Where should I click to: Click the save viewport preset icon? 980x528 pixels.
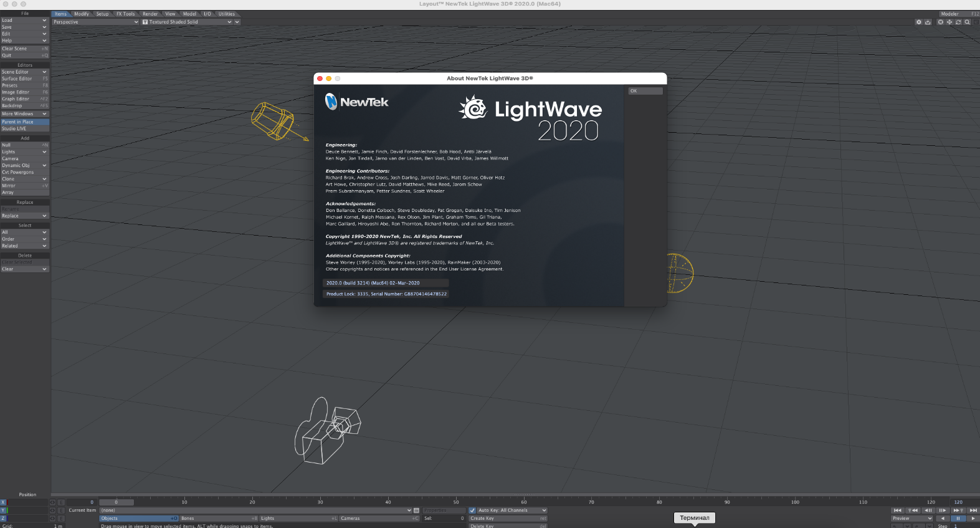coord(928,22)
